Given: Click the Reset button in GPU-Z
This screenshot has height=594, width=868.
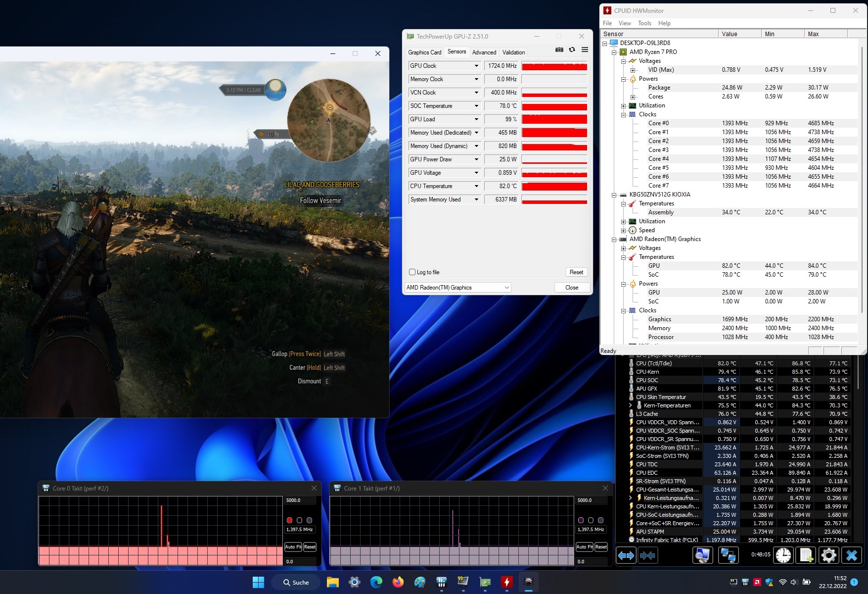Looking at the screenshot, I should [x=576, y=272].
